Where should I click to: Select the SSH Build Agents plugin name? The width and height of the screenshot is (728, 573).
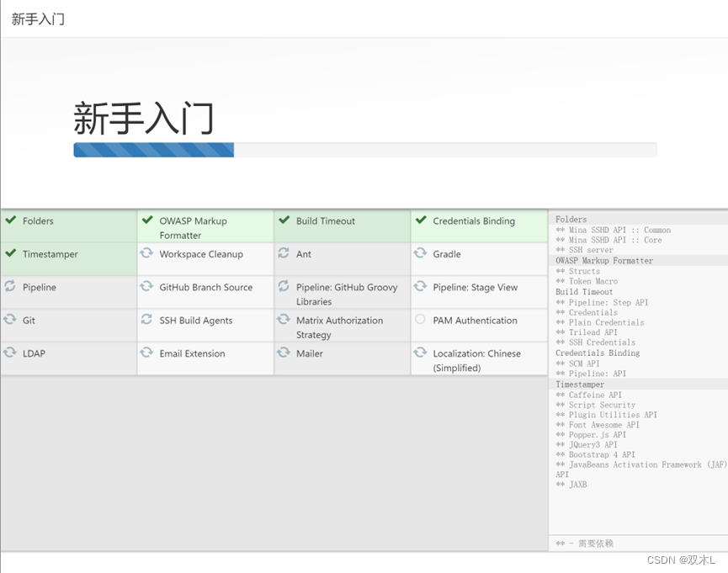(196, 321)
